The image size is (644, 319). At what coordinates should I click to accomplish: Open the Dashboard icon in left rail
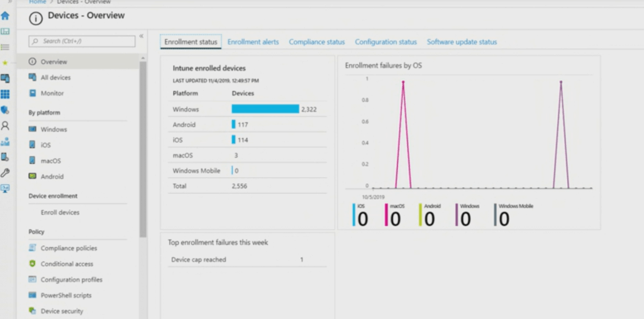click(x=5, y=31)
